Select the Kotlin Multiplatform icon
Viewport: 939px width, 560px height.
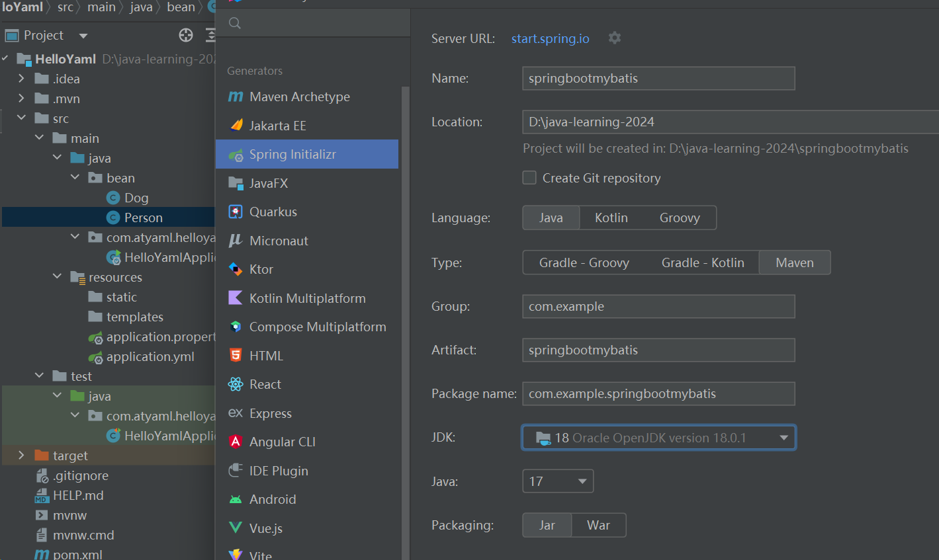[x=236, y=298]
